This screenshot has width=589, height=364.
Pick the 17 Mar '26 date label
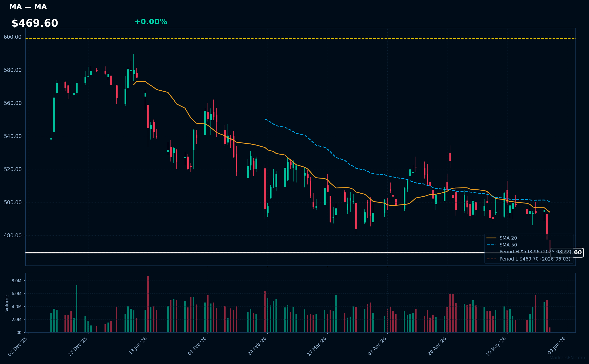(x=317, y=346)
